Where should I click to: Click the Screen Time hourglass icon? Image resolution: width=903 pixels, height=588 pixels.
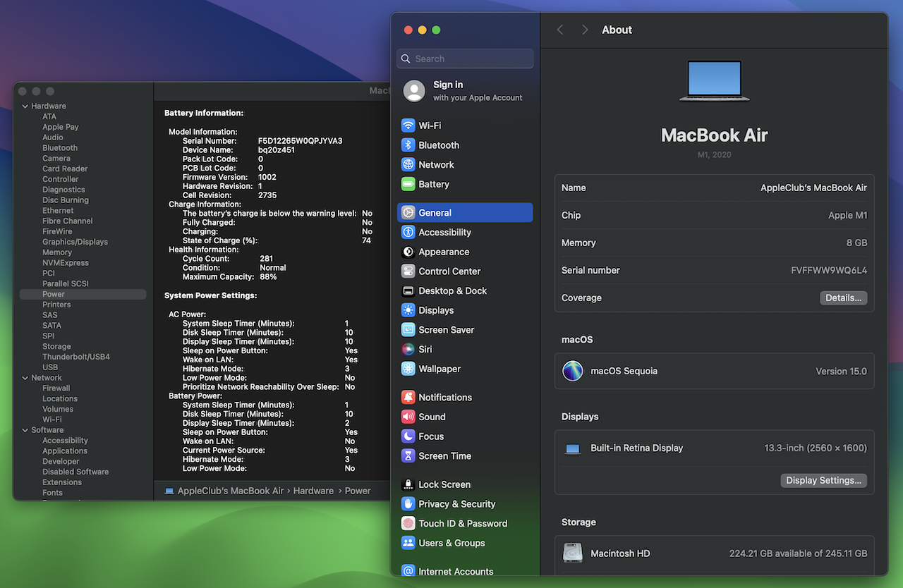click(x=408, y=456)
